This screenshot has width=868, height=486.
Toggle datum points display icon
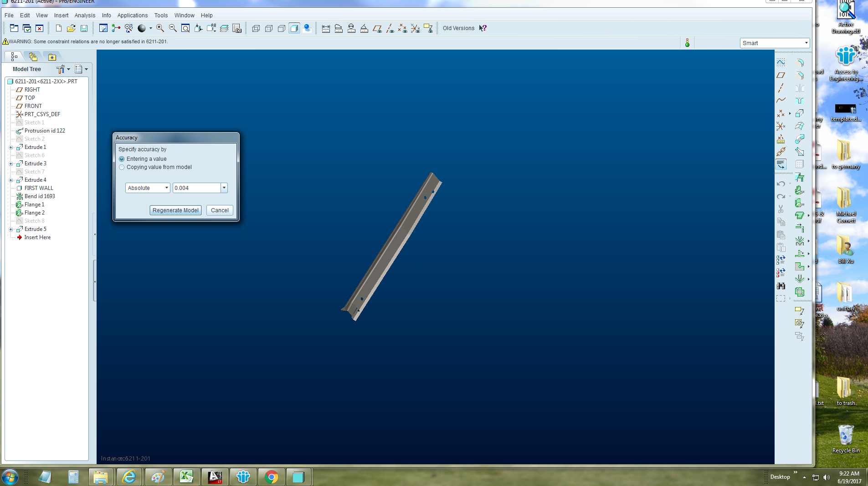tap(402, 28)
